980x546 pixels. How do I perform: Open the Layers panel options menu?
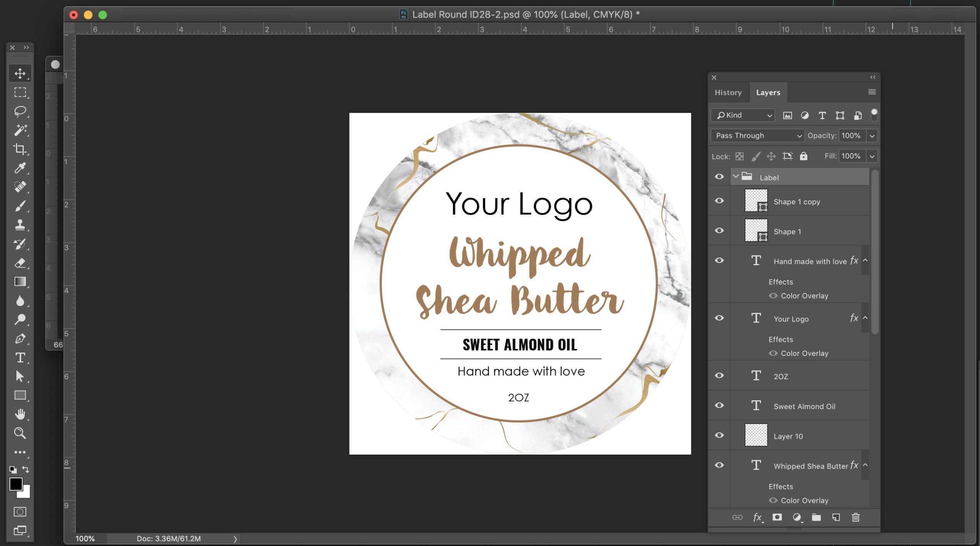[x=872, y=92]
